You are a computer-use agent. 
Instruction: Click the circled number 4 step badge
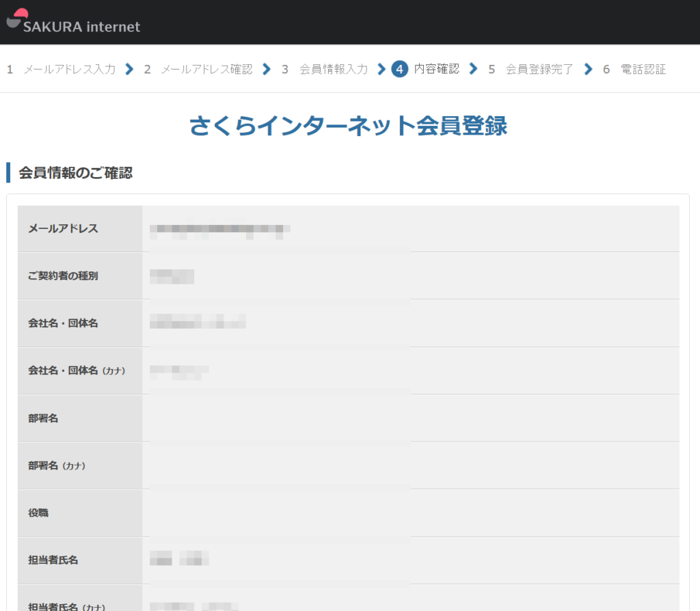coord(400,69)
